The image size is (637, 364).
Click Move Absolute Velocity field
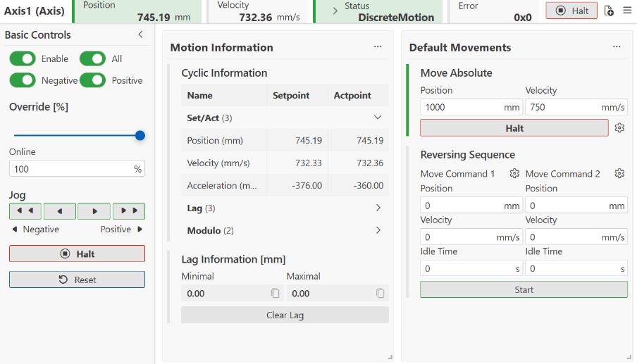click(x=576, y=107)
